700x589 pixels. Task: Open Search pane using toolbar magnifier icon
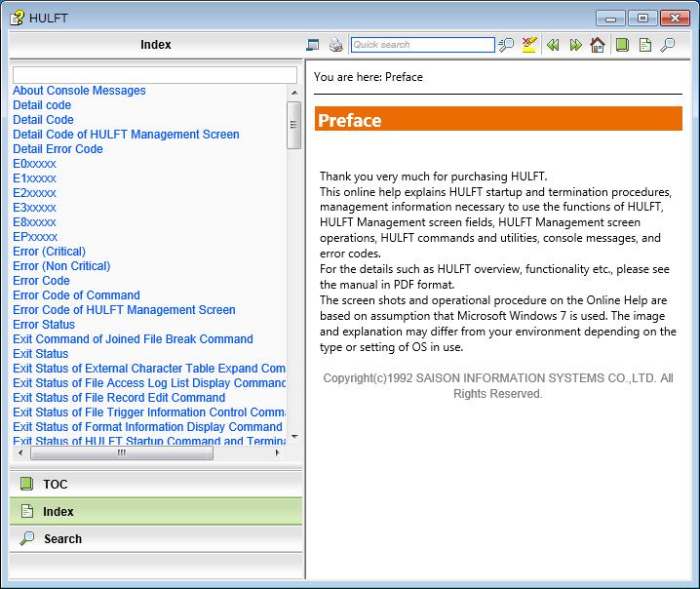pos(668,45)
